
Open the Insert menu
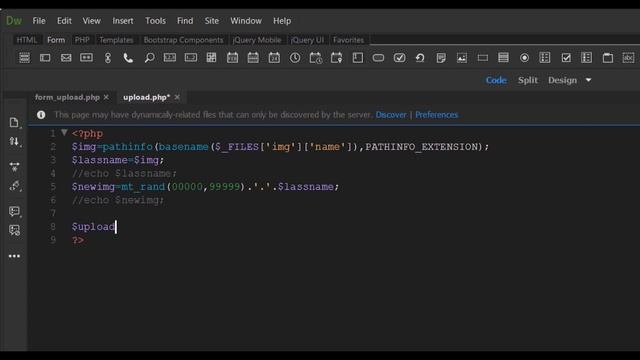point(123,21)
